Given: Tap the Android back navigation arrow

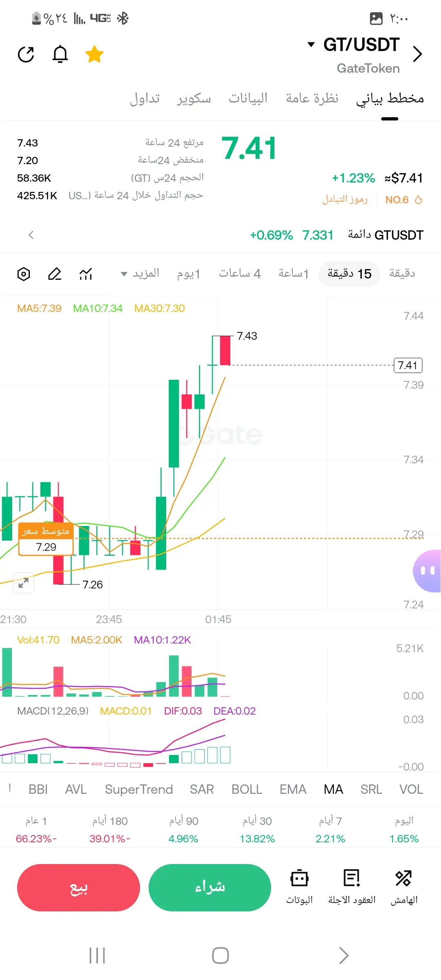Looking at the screenshot, I should [x=344, y=955].
